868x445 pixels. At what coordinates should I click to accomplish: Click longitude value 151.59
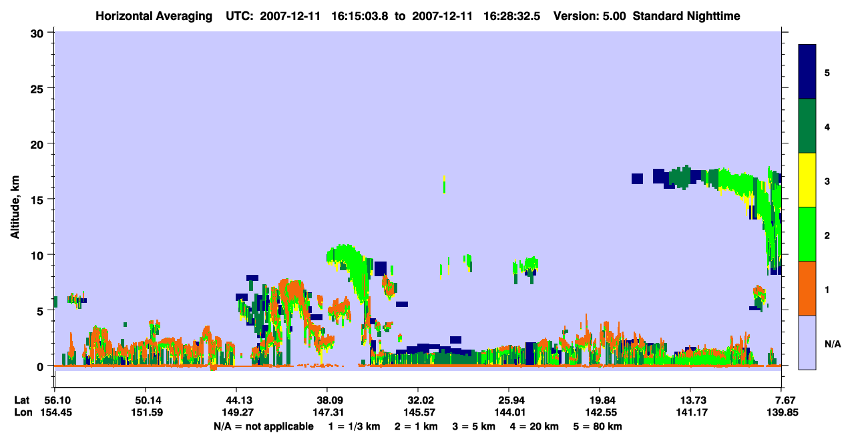[146, 412]
